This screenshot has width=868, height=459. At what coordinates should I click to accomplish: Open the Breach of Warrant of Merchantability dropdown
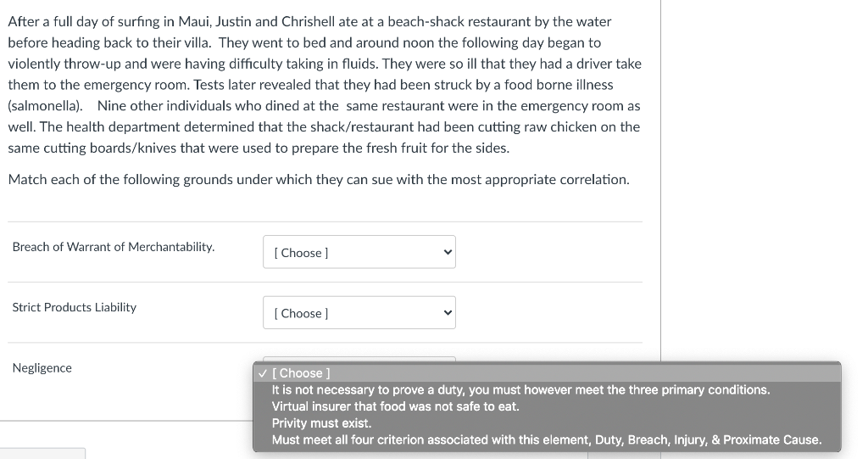(x=359, y=252)
